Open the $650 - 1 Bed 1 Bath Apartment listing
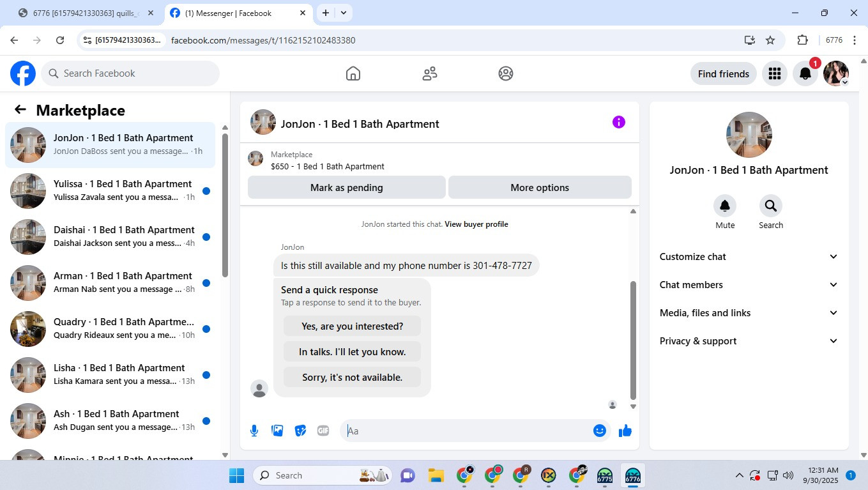868x490 pixels. (328, 167)
